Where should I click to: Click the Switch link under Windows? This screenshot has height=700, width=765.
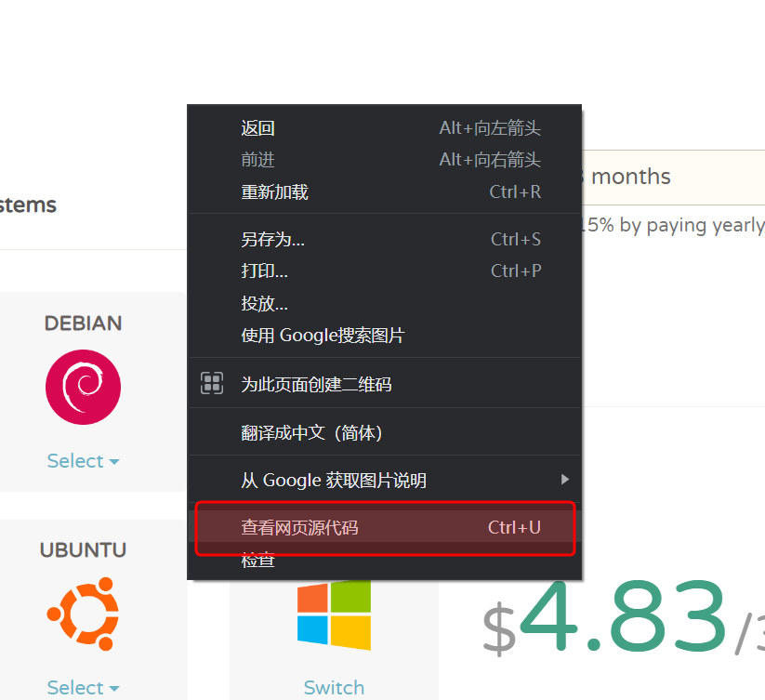pyautogui.click(x=334, y=688)
